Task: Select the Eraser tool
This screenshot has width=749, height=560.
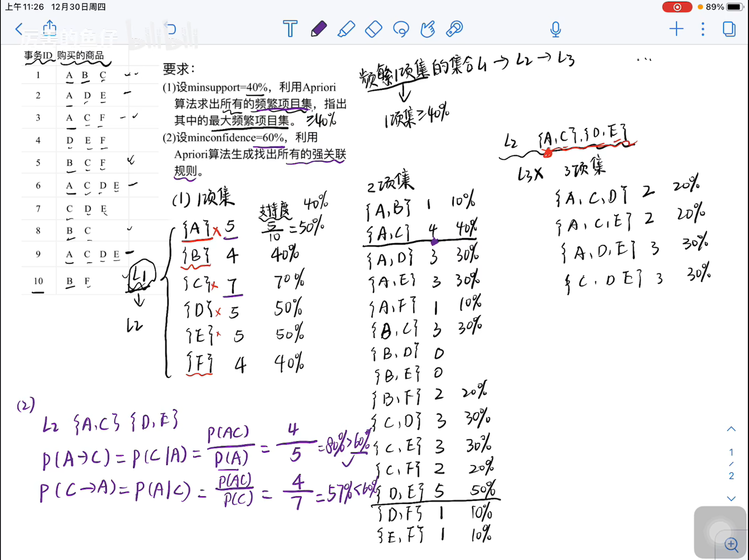Action: (x=374, y=29)
